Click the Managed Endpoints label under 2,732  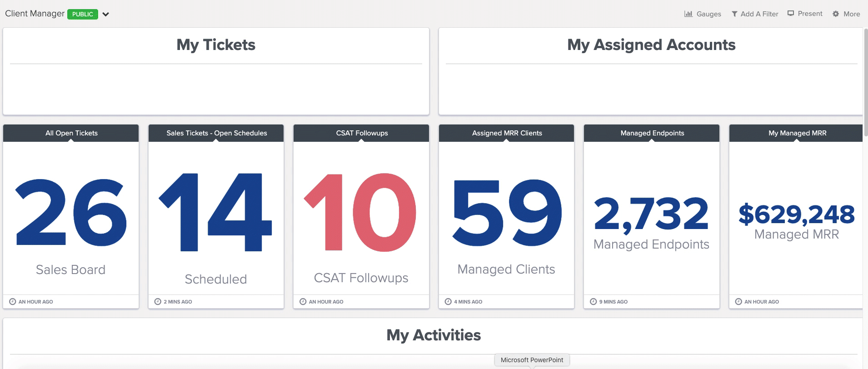tap(651, 244)
